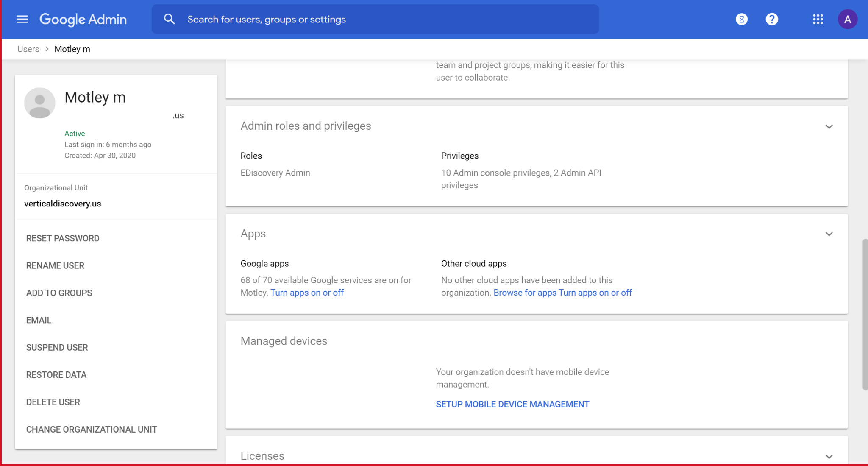
Task: Click the Last sign in: 6 months ago text
Action: click(108, 145)
